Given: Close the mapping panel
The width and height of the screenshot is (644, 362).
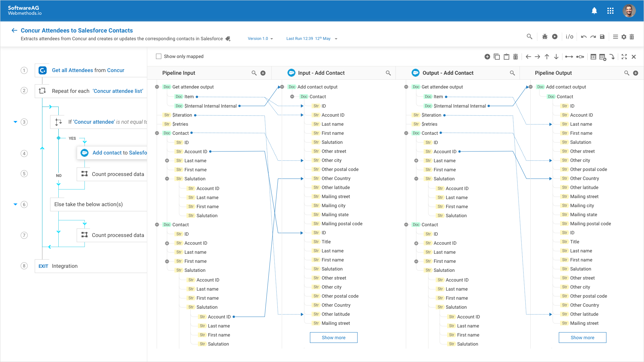Looking at the screenshot, I should [634, 57].
